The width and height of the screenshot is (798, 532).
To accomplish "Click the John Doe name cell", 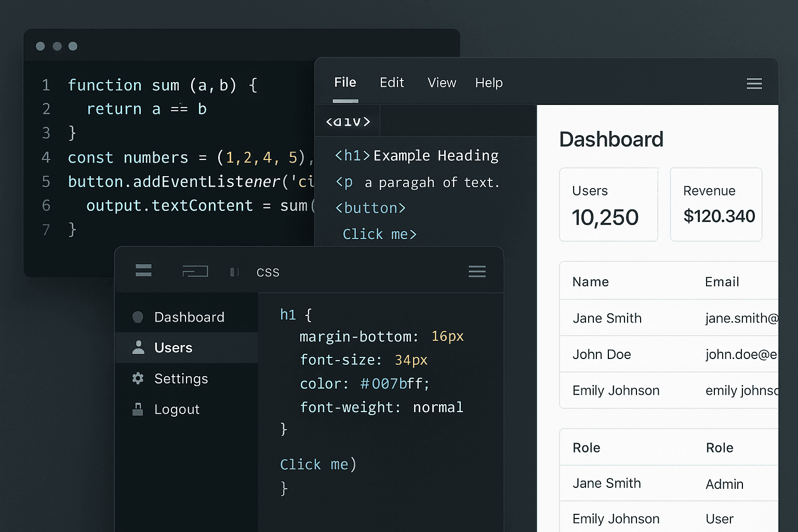I will point(602,354).
